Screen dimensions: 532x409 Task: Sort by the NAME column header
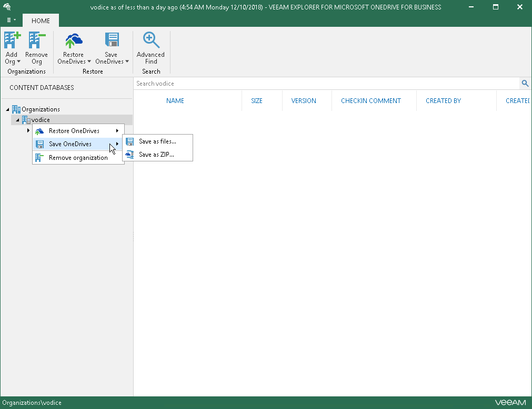click(175, 100)
